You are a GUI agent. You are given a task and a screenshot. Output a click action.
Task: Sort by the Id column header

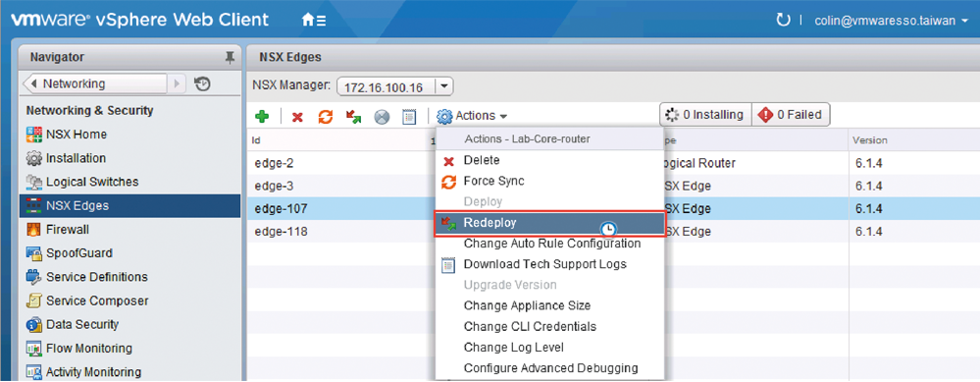[x=256, y=140]
